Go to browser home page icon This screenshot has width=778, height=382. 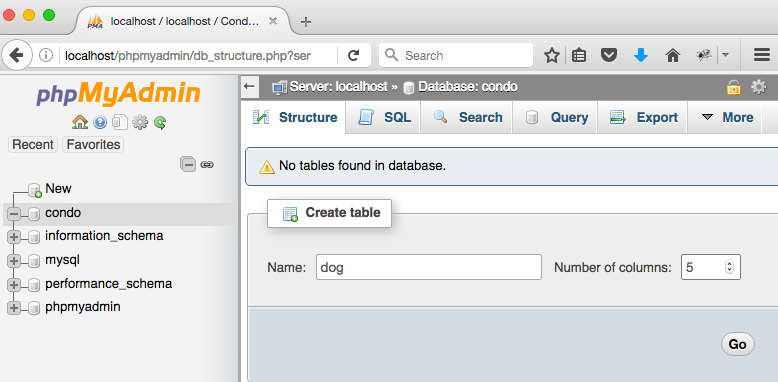tap(672, 55)
